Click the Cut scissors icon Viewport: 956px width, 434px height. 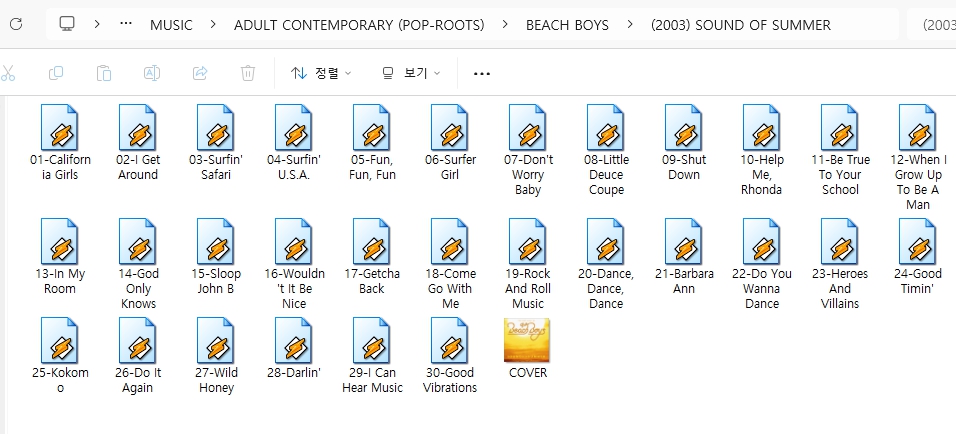point(7,73)
